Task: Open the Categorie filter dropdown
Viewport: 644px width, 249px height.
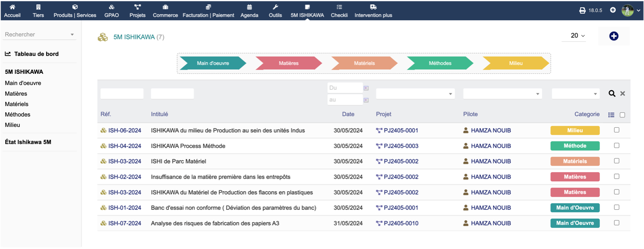Action: (x=575, y=94)
